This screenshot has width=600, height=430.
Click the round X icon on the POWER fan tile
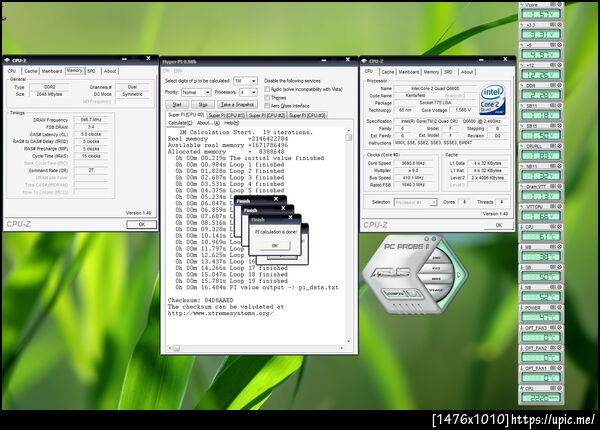(559, 308)
